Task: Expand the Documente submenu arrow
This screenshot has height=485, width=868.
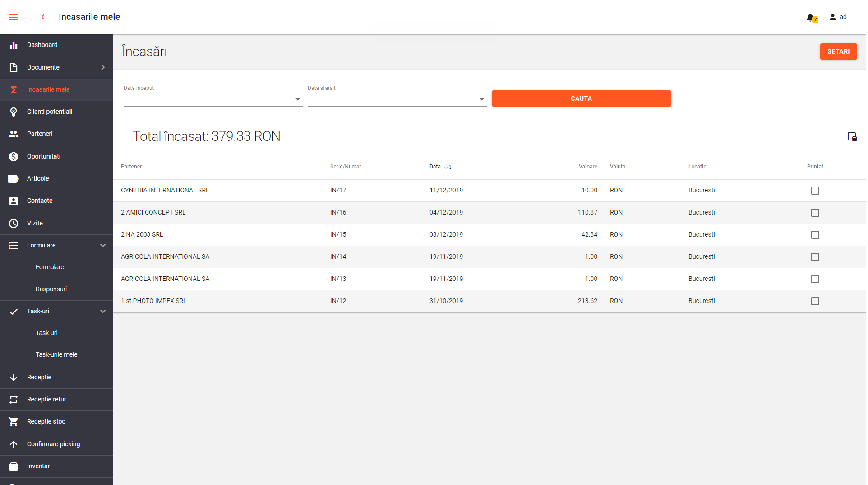Action: (x=103, y=67)
